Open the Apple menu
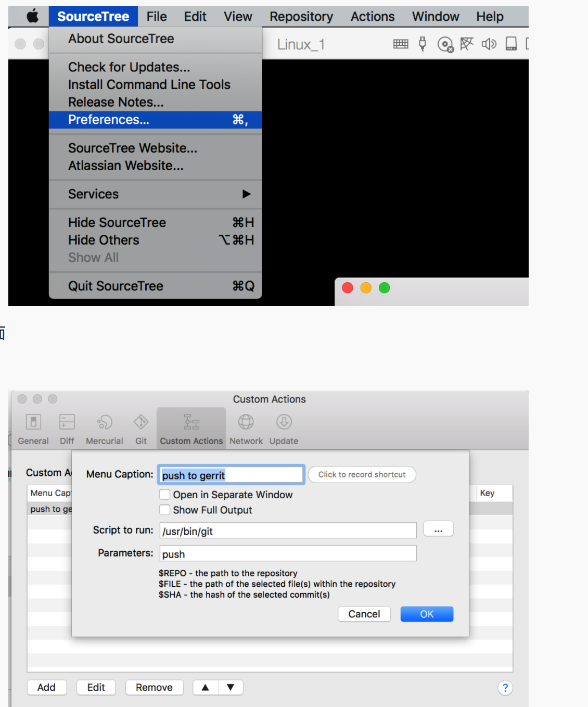Viewport: 588px width, 707px height. [x=31, y=16]
